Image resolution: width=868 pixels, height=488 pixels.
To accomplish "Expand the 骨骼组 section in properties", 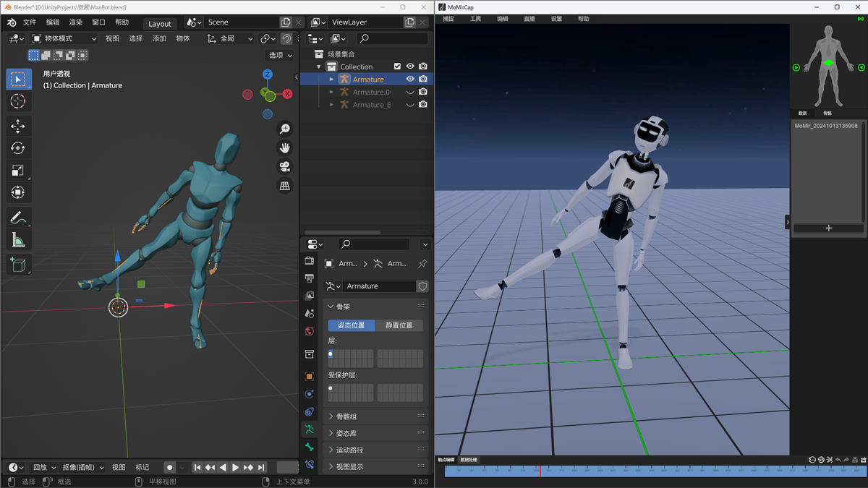I will pos(347,416).
